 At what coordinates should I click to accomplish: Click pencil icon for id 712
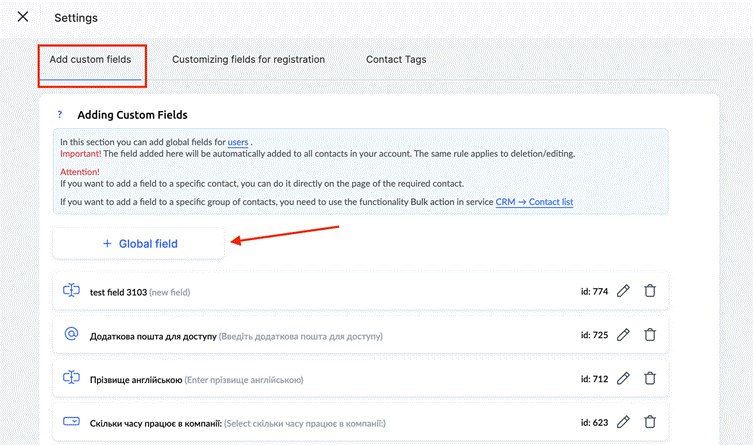623,378
